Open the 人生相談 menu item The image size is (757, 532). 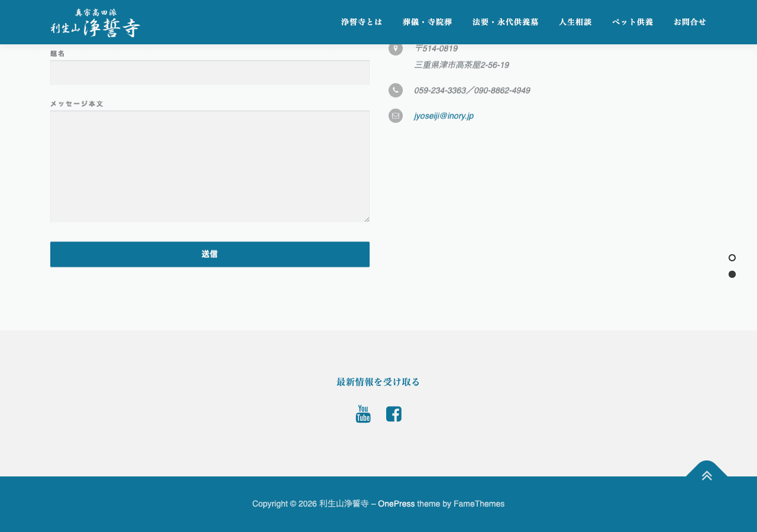pos(575,22)
